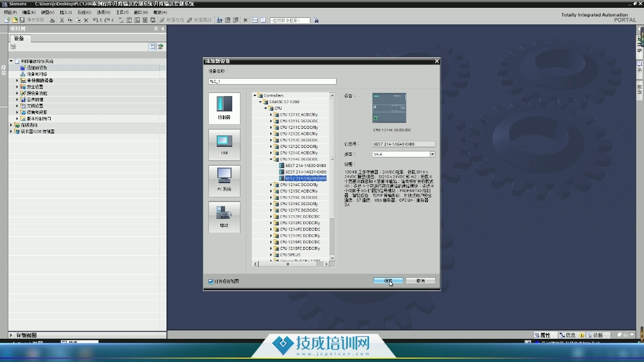Open the 在线(O) menu
This screenshot has height=362, width=644.
tap(84, 13)
